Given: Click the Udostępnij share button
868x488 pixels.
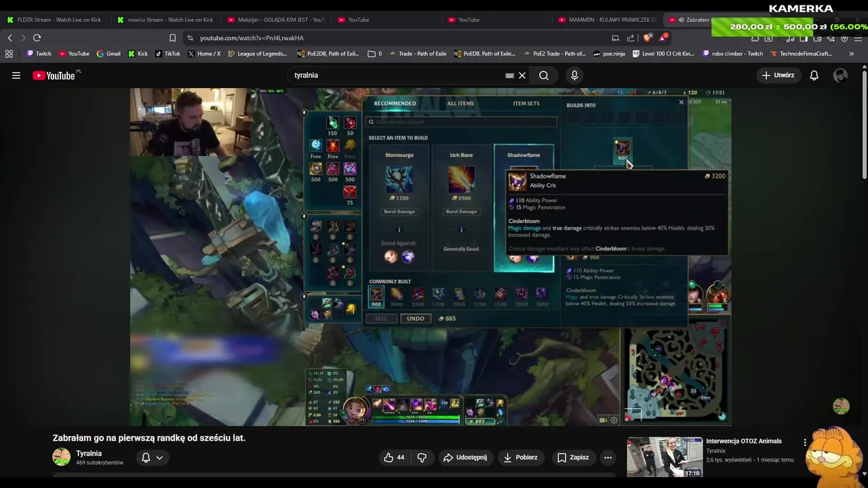Looking at the screenshot, I should point(465,457).
